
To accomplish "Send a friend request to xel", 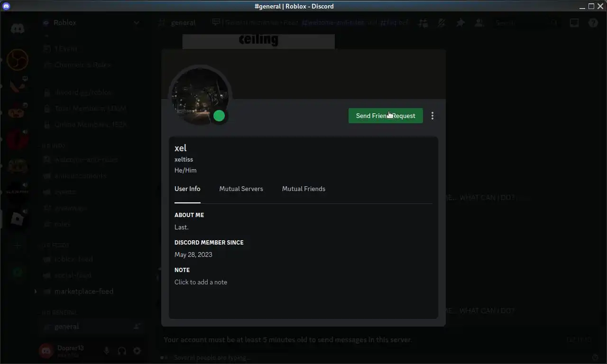I will click(386, 116).
